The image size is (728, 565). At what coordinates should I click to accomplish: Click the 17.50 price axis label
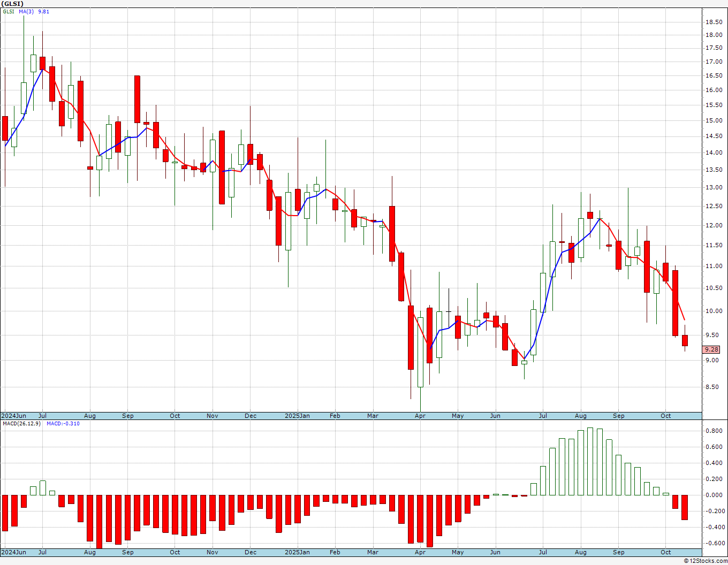point(714,48)
